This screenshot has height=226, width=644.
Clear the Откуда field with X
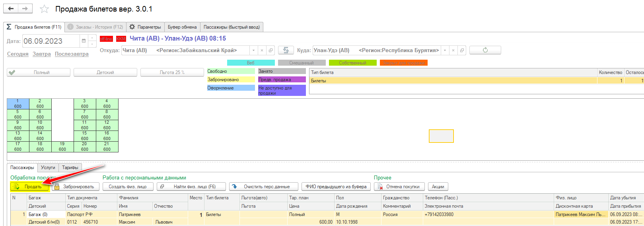coord(262,51)
